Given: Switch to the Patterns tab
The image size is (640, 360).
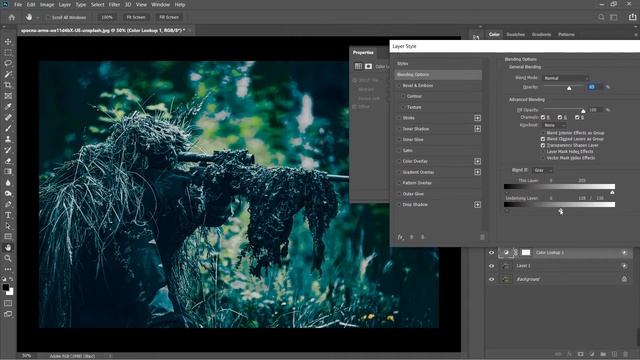Looking at the screenshot, I should click(x=566, y=35).
